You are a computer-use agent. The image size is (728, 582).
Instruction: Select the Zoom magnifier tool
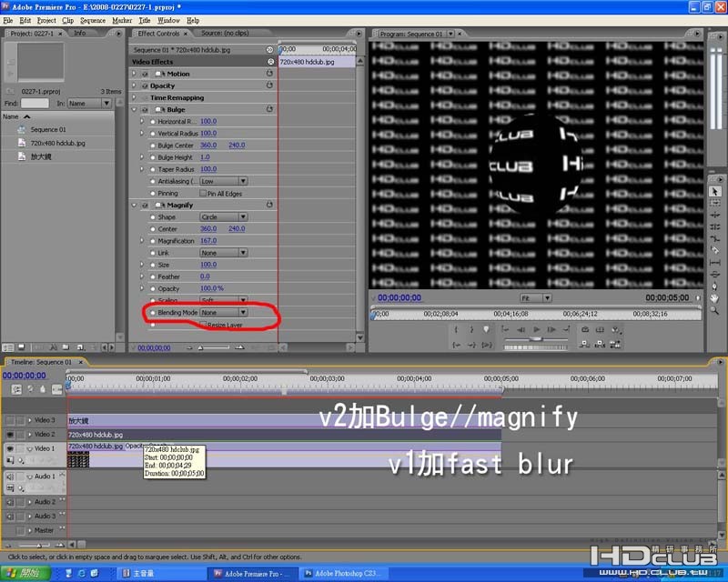click(714, 310)
